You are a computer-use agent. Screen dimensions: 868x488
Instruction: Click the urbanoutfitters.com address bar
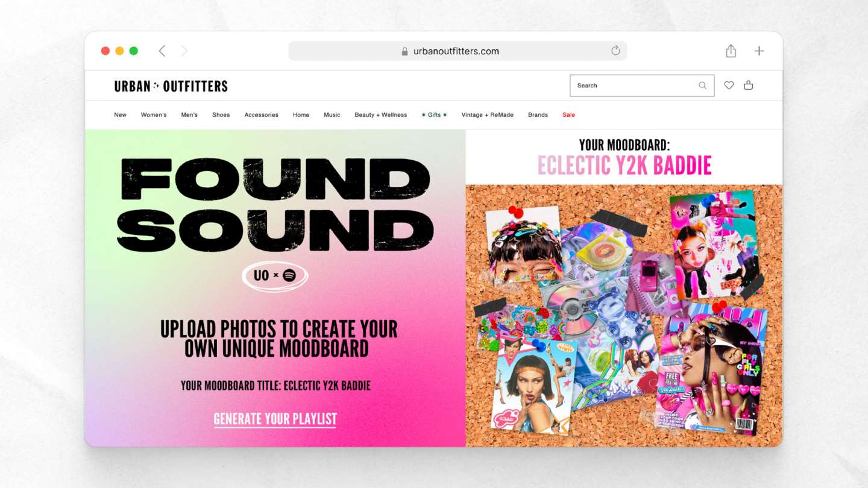tap(458, 51)
